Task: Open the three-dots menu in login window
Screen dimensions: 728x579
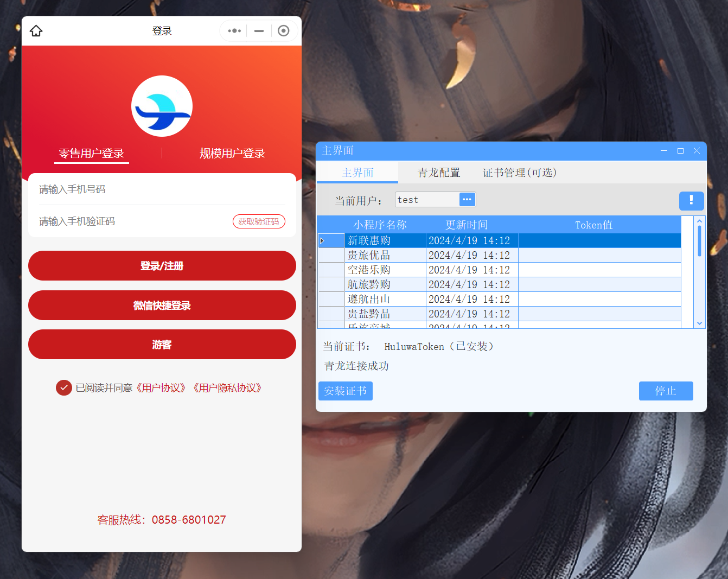Action: [234, 31]
